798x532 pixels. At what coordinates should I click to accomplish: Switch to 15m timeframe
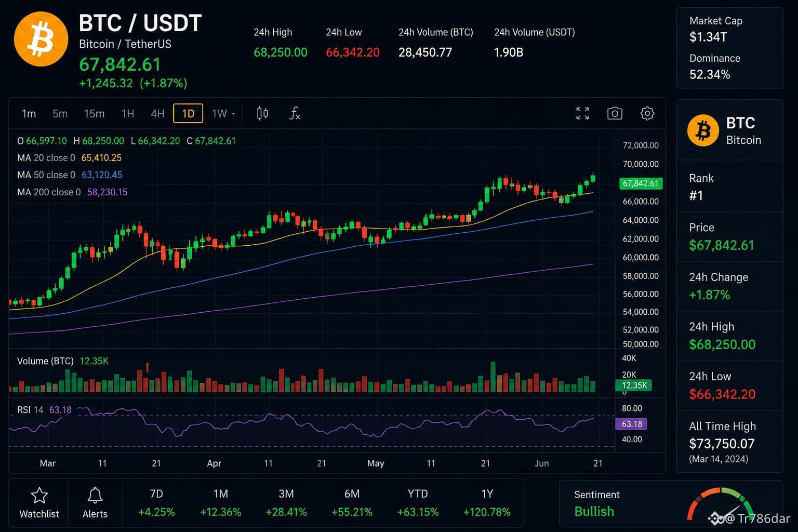point(94,113)
